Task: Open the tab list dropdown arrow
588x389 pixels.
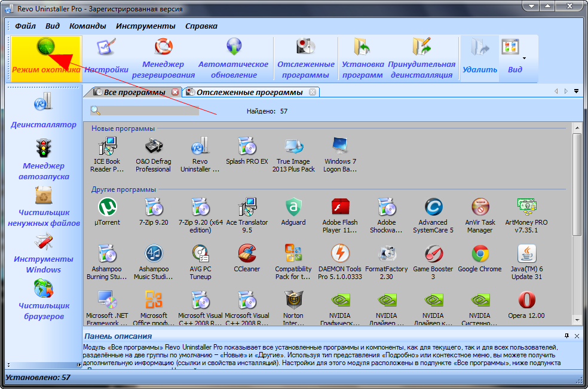Action: coord(577,91)
